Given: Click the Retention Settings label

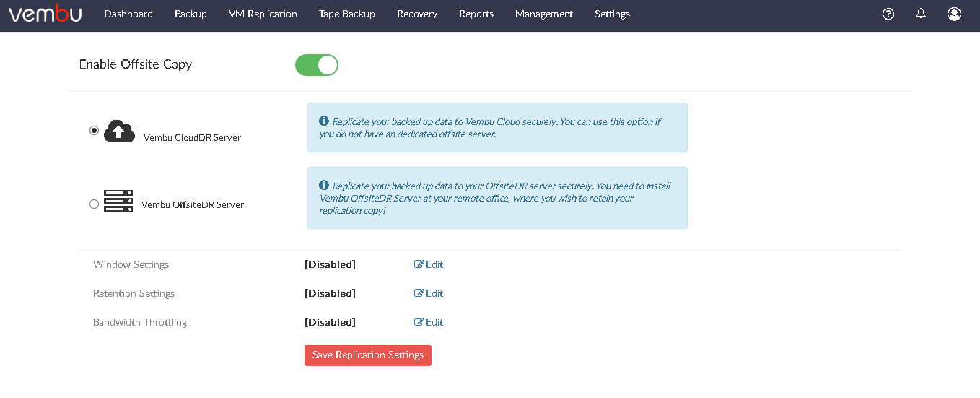Looking at the screenshot, I should (134, 293).
